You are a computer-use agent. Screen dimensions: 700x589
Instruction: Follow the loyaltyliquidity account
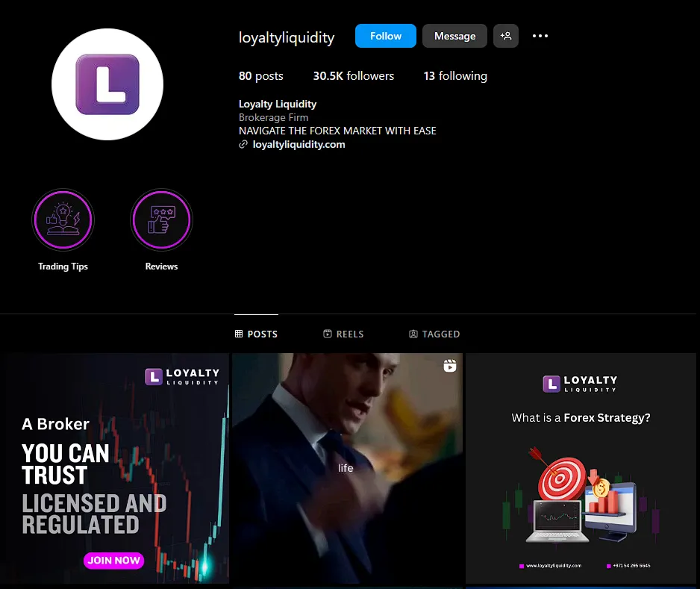coord(386,36)
